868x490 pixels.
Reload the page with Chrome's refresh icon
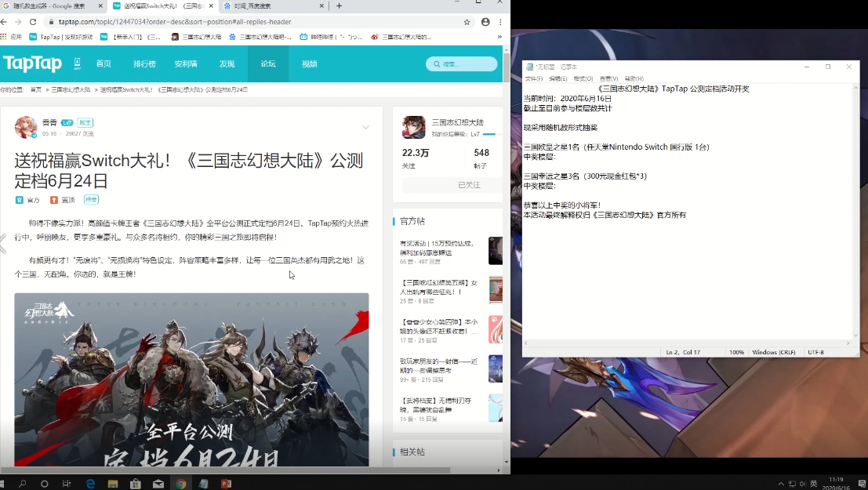pyautogui.click(x=33, y=22)
